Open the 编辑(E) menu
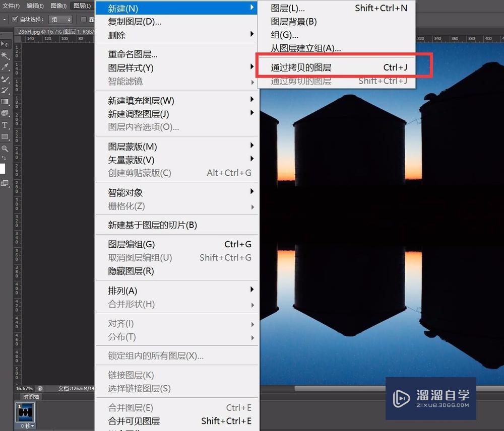Image resolution: width=504 pixels, height=431 pixels. point(35,6)
